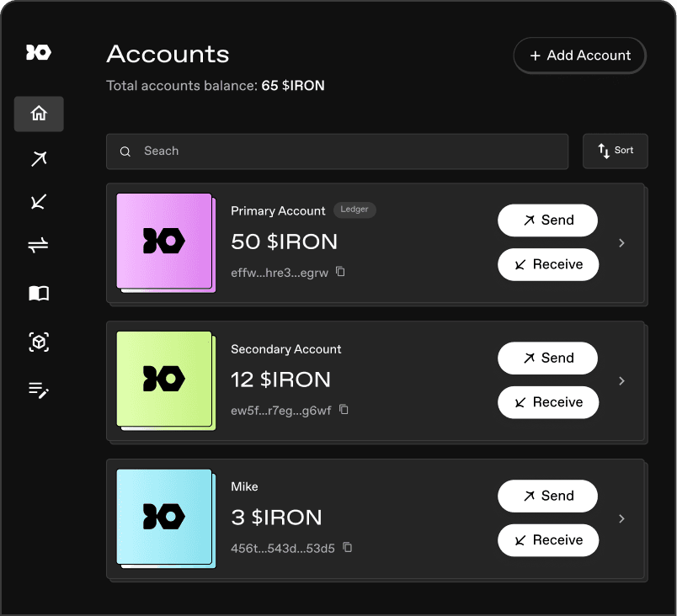Image resolution: width=677 pixels, height=616 pixels.
Task: Click the Iron Fish logo at top left
Action: pyautogui.click(x=38, y=52)
